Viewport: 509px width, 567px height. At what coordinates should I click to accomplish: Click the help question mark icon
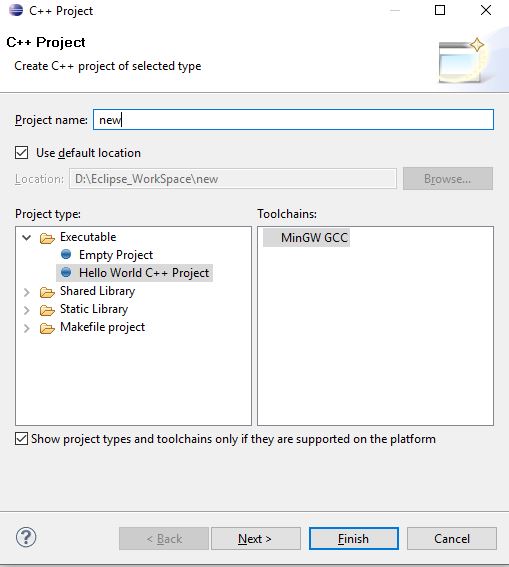click(x=26, y=537)
